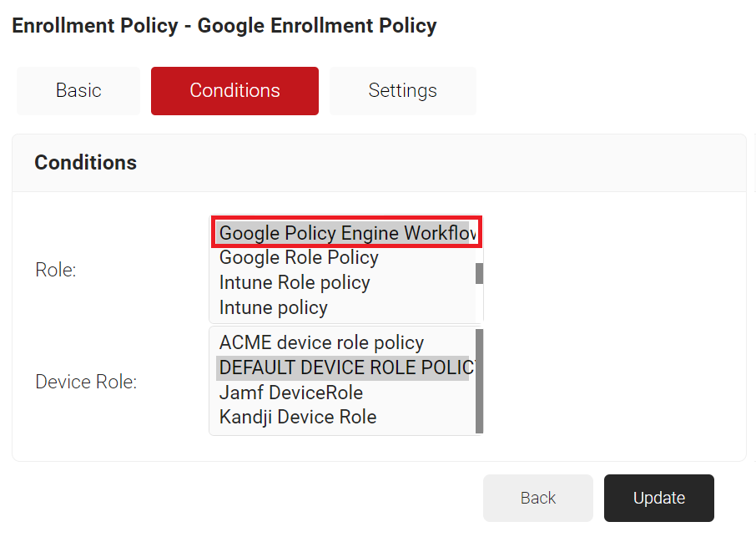This screenshot has height=537, width=756.
Task: Select Intune Role policy option
Action: point(295,282)
